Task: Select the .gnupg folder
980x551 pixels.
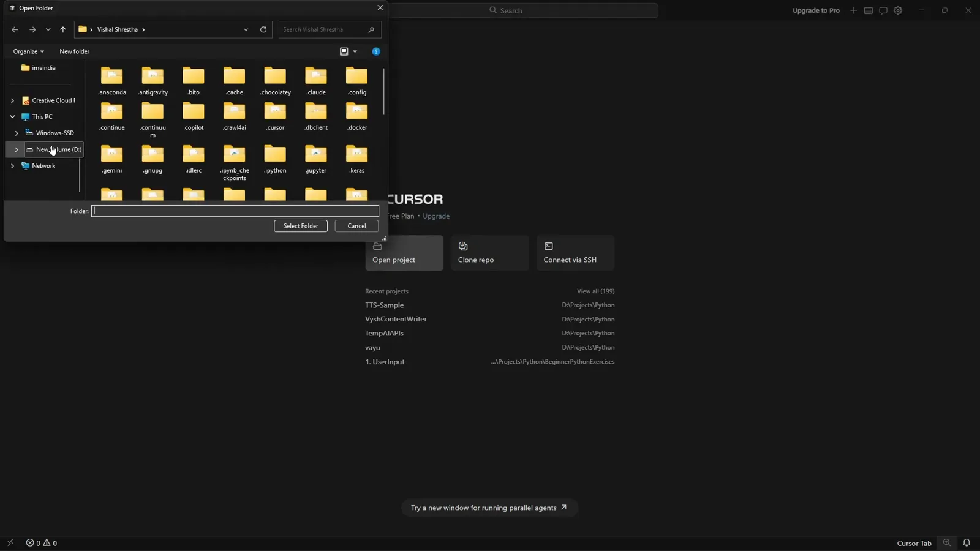Action: pos(153,159)
